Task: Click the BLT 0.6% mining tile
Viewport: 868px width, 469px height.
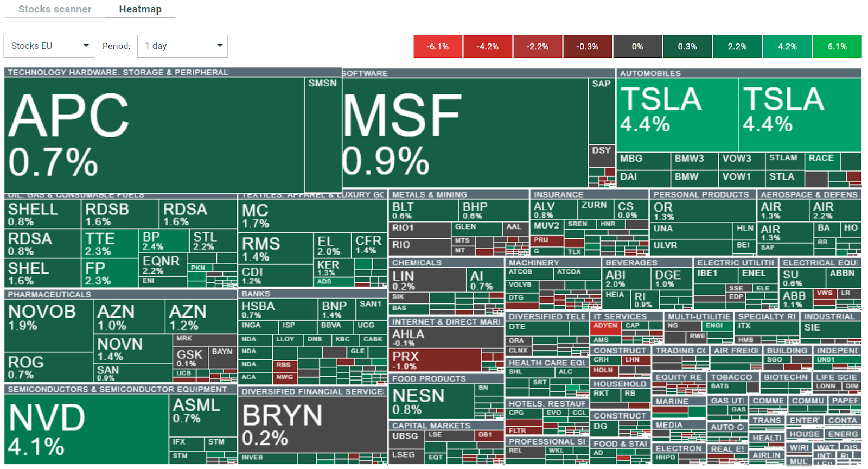Action: 424,210
